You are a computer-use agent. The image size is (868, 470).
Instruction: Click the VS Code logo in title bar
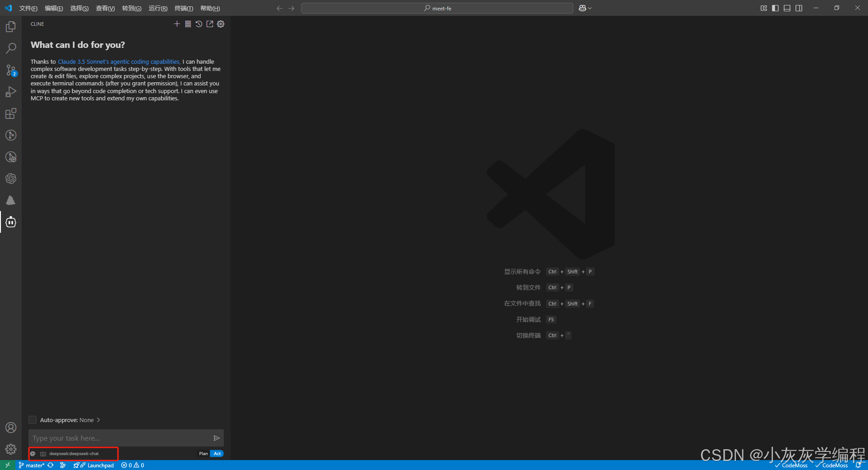(8, 8)
